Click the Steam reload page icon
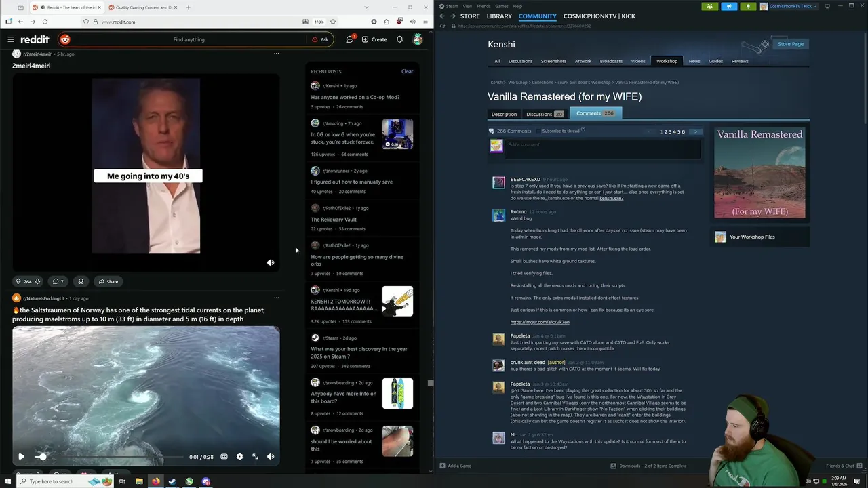The image size is (868, 488). pyautogui.click(x=443, y=26)
